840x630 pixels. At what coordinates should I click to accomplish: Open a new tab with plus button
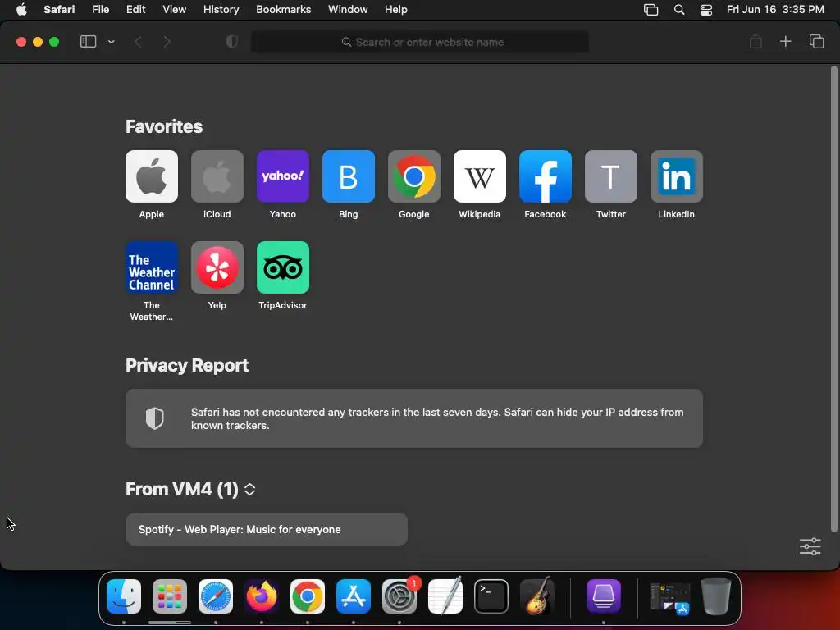(x=785, y=41)
